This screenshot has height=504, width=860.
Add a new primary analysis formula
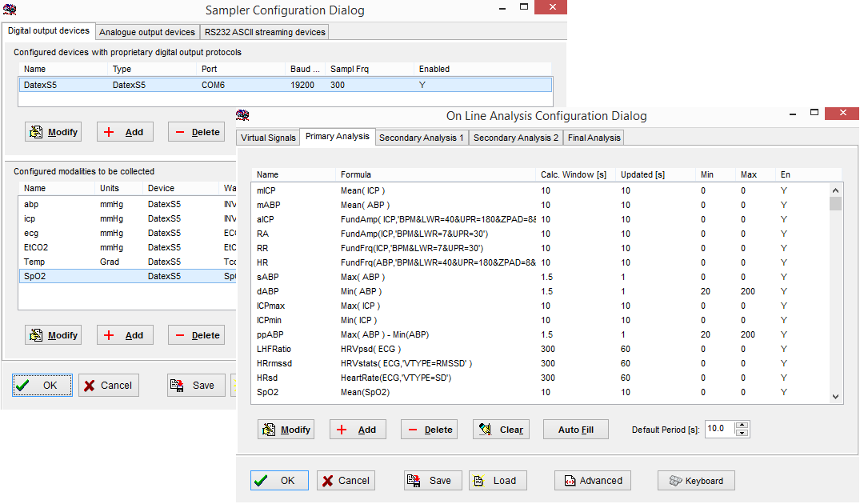click(x=358, y=430)
